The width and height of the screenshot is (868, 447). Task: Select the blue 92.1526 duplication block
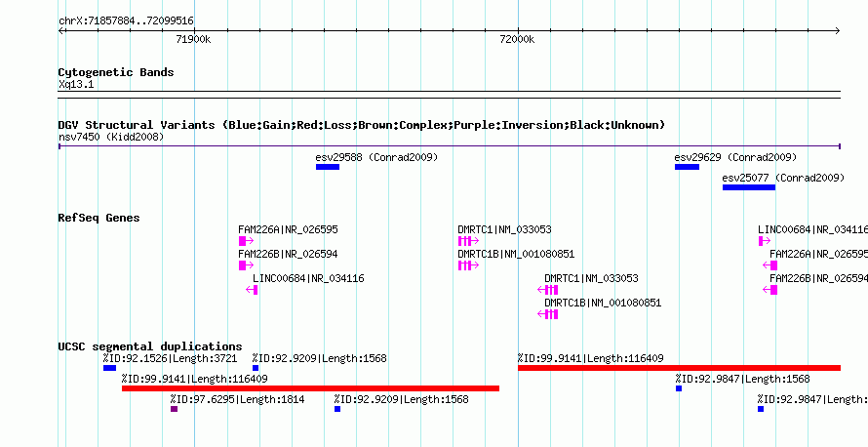pos(109,368)
